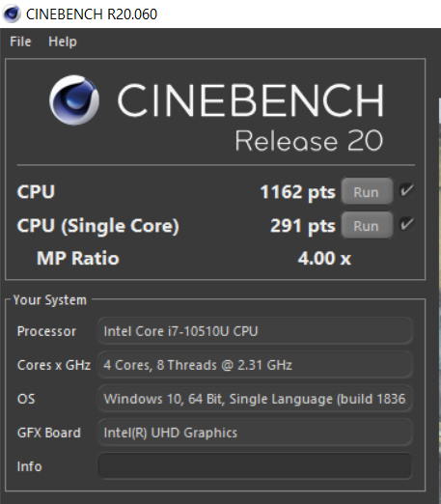Click the CPU (Single Core) label
441x504 pixels.
pos(97,226)
